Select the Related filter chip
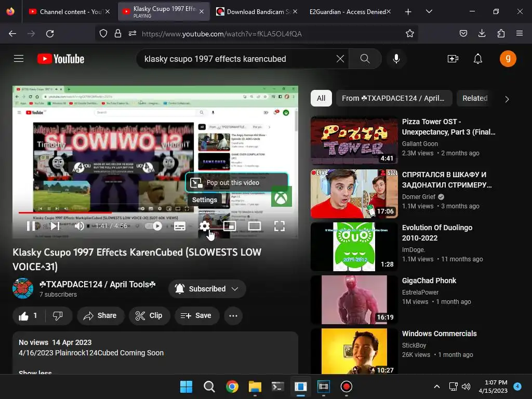The height and width of the screenshot is (399, 532). pyautogui.click(x=475, y=98)
